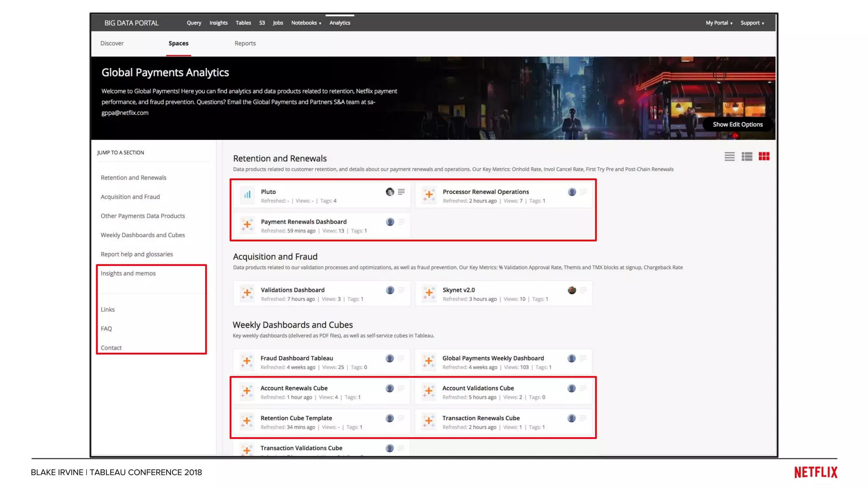Screen dimensions: 868x488
Task: Open the FAQ sidebar item
Action: (x=106, y=328)
